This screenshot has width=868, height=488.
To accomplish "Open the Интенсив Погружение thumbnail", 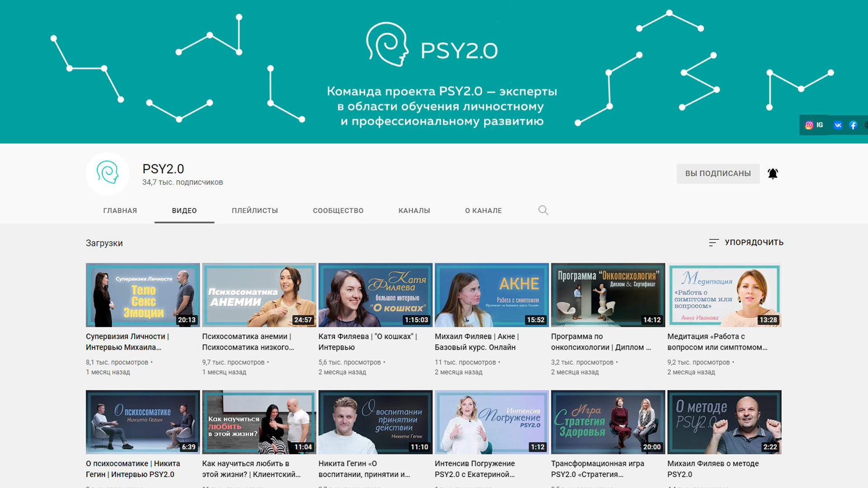I will [492, 422].
